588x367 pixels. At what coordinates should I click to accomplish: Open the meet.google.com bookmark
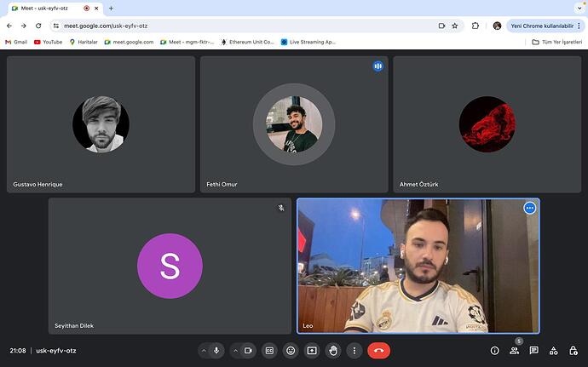coord(129,42)
